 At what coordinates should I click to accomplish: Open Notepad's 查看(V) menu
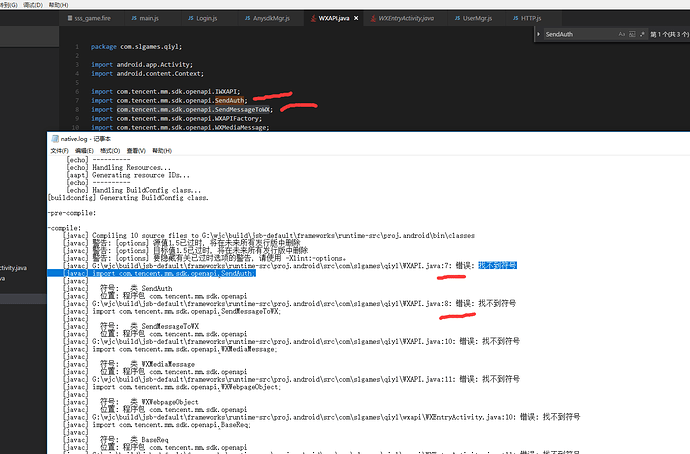coord(136,150)
